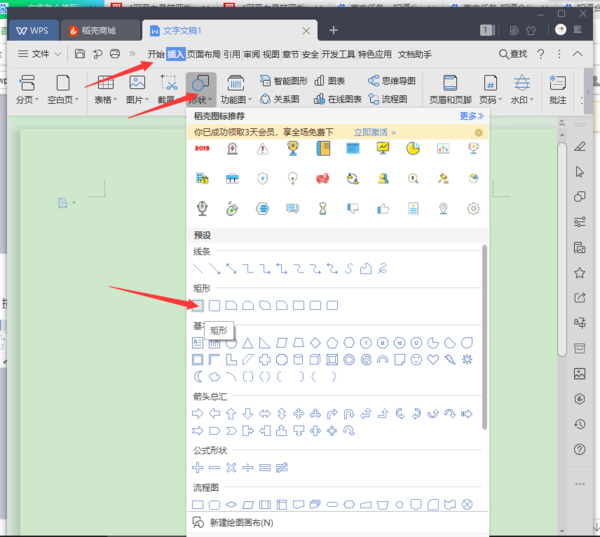Choose the smiley face shape
The image size is (600, 537).
click(416, 360)
